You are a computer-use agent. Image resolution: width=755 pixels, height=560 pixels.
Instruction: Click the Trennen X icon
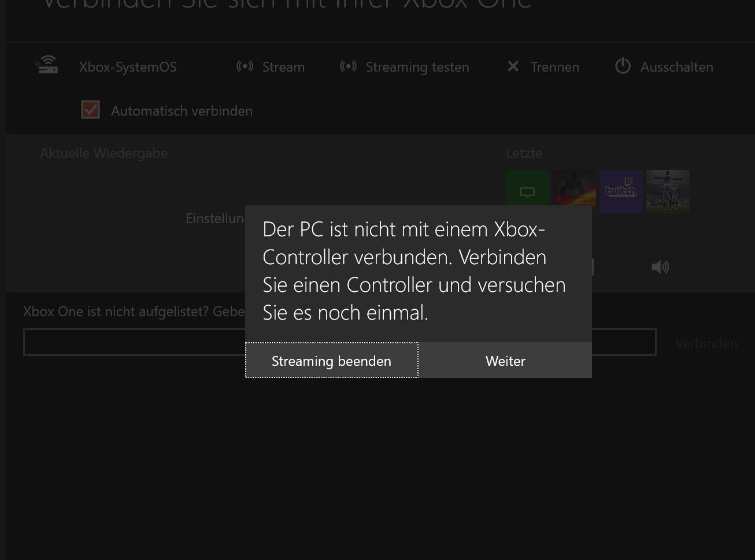pos(513,66)
